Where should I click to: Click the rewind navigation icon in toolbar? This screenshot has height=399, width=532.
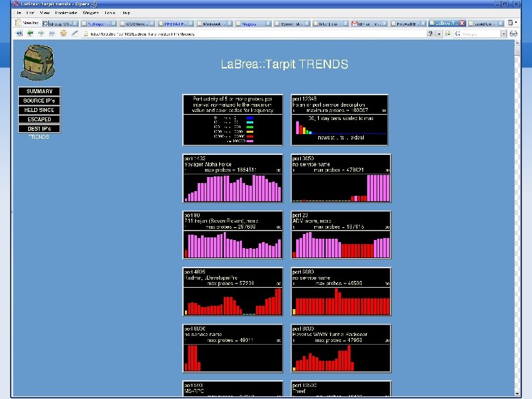[19, 34]
